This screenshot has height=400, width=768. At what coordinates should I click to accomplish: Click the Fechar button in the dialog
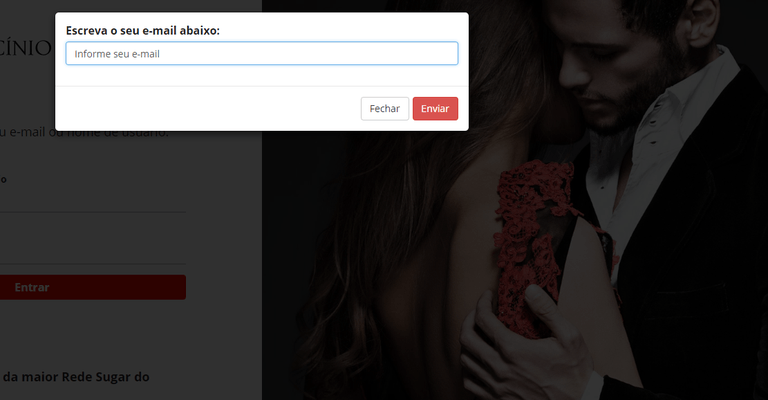point(385,109)
